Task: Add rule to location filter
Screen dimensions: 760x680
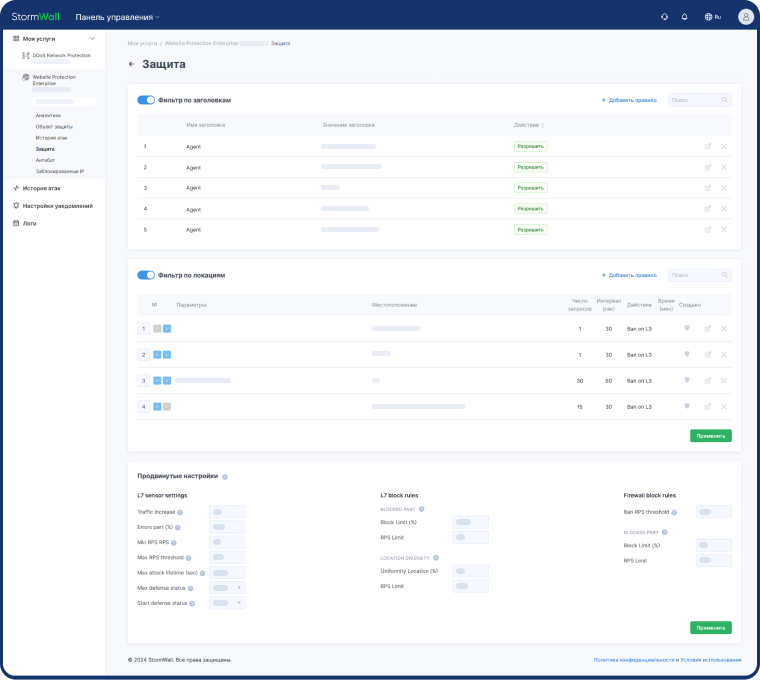Action: click(x=629, y=275)
